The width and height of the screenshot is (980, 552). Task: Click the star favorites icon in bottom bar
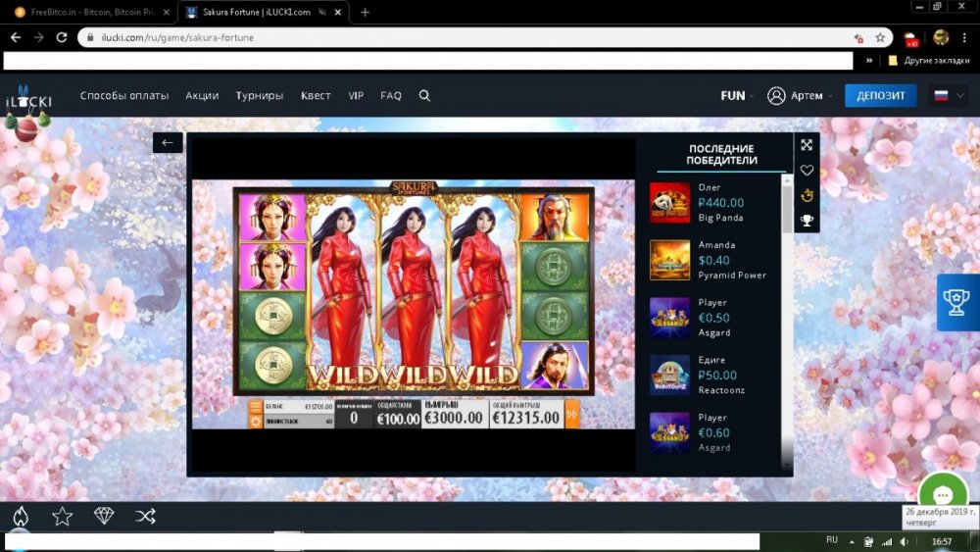(x=62, y=516)
